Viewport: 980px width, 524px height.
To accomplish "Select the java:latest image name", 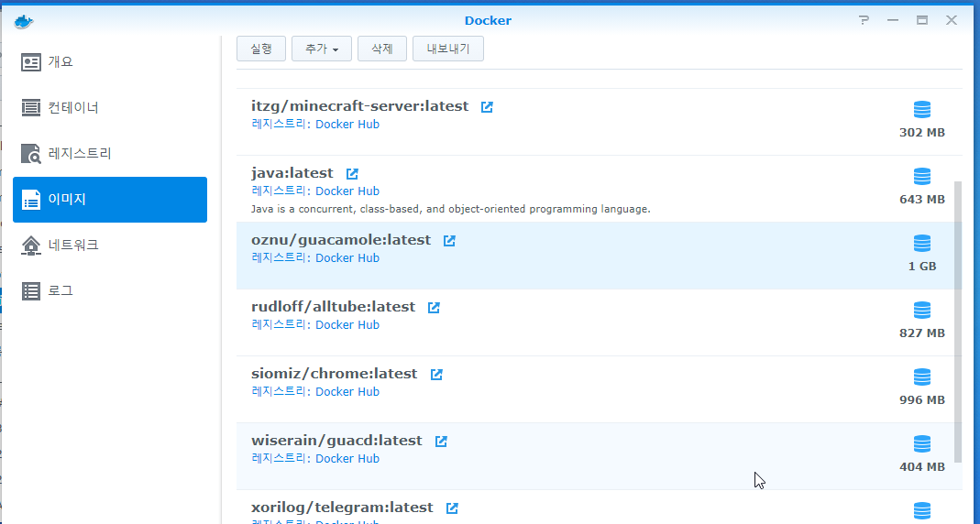I will 292,173.
